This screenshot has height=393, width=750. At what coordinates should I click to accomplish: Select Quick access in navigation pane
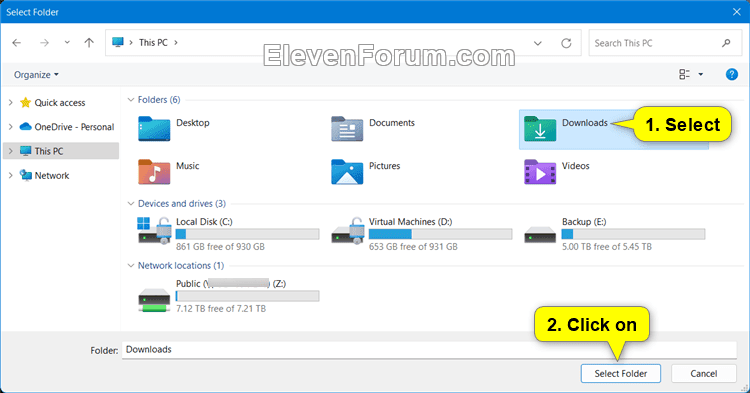click(x=60, y=102)
